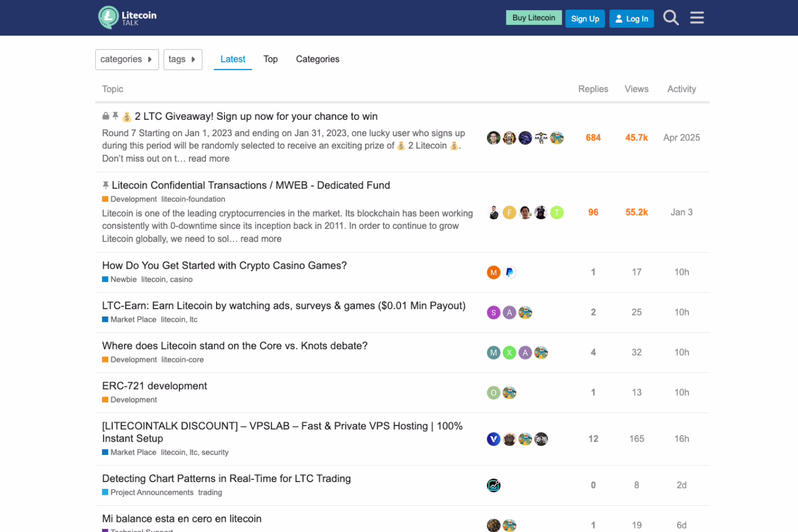Toggle sorting by Views column

tap(636, 89)
